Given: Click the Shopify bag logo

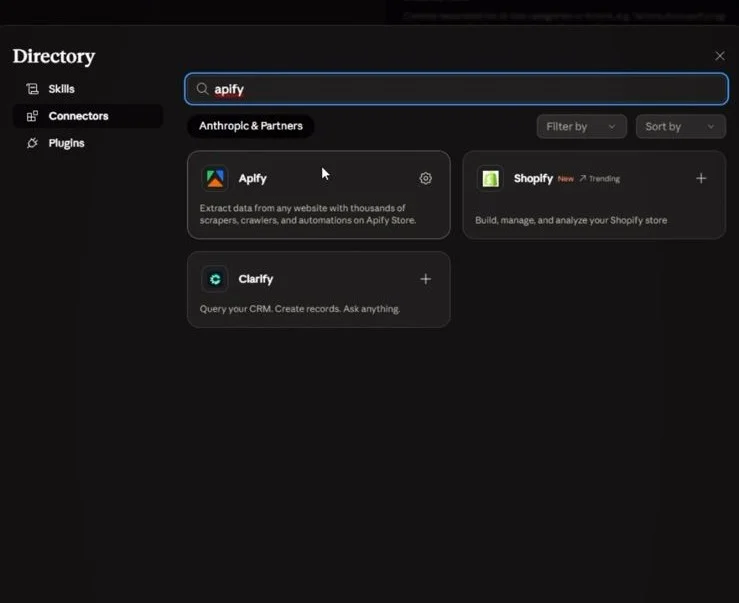Looking at the screenshot, I should [x=491, y=178].
